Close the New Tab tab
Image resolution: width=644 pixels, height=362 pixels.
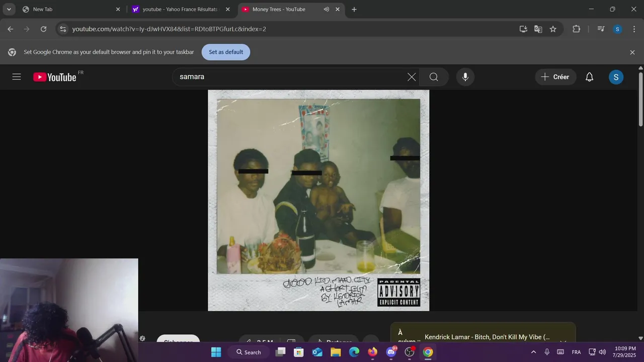[118, 9]
